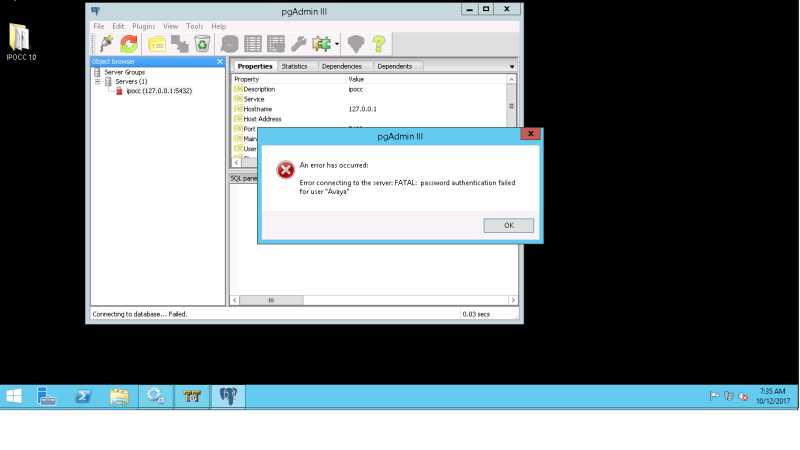The width and height of the screenshot is (800, 450).
Task: Select the Description property row
Action: point(370,89)
